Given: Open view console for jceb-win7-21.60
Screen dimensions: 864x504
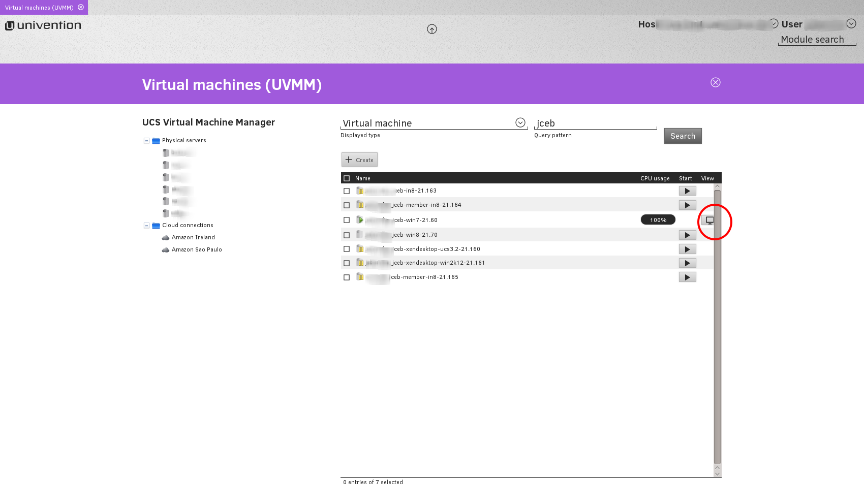Looking at the screenshot, I should tap(709, 220).
